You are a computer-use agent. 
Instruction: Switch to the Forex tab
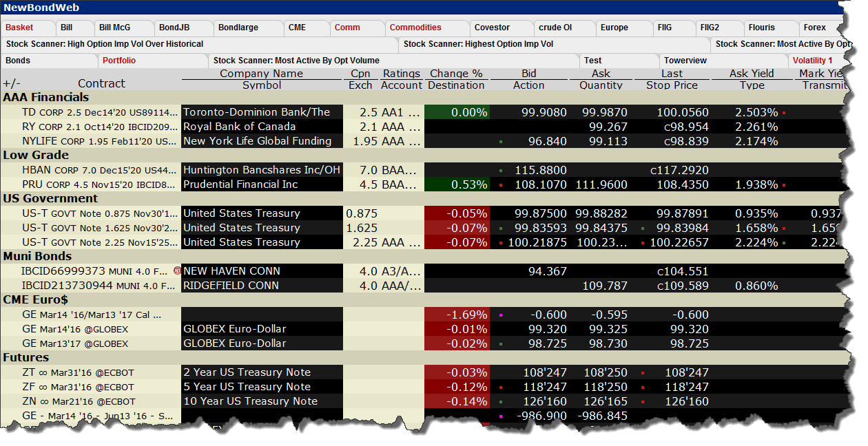pyautogui.click(x=821, y=28)
